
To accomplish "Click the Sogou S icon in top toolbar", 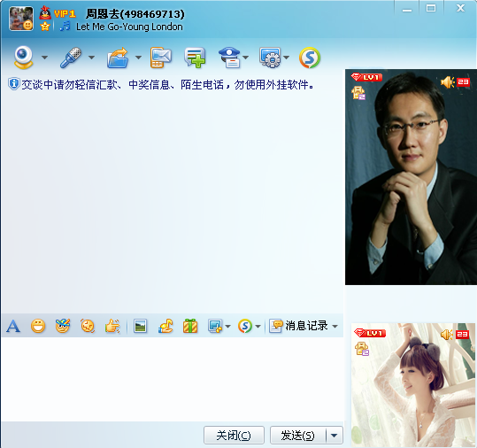I will pyautogui.click(x=310, y=58).
